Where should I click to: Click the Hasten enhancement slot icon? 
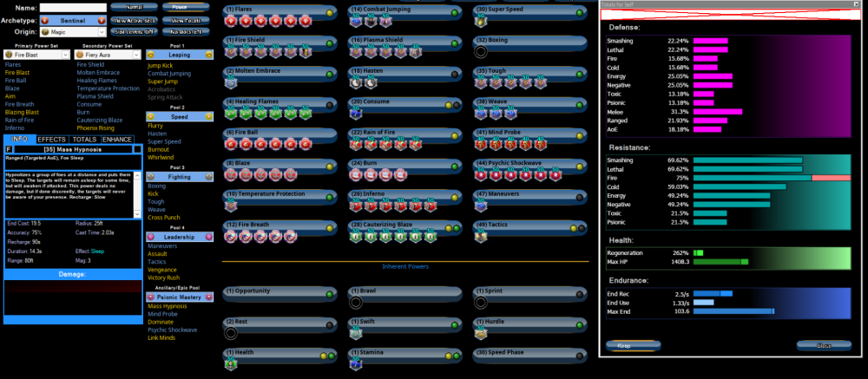click(356, 82)
